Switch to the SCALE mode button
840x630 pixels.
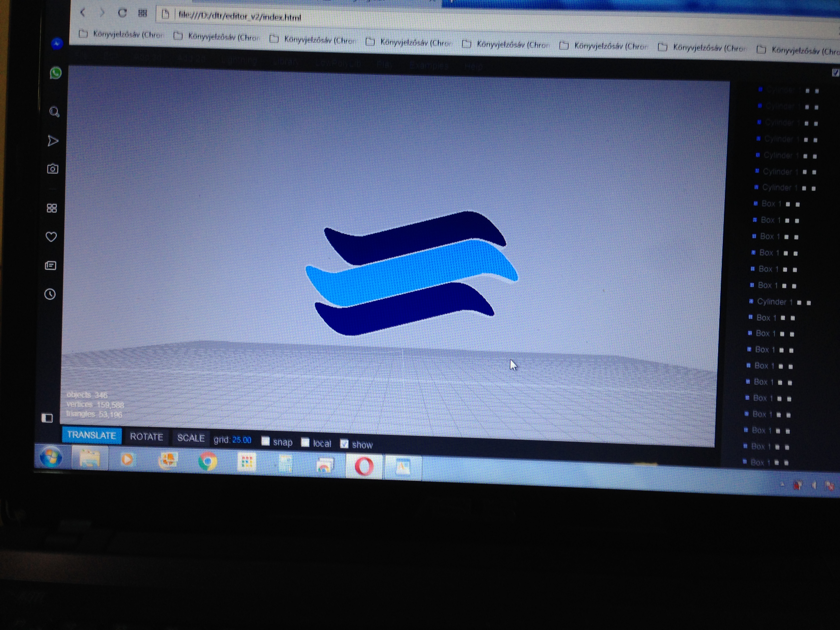191,438
